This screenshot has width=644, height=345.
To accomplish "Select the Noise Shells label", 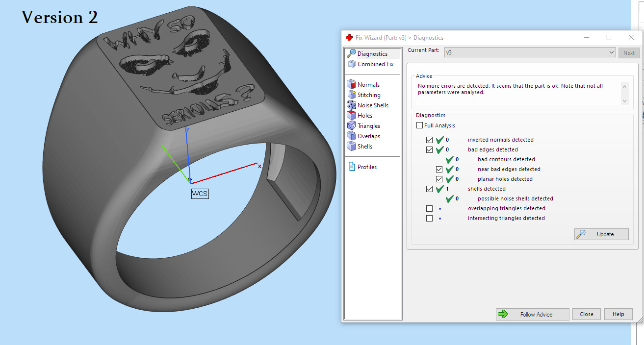I will pyautogui.click(x=373, y=105).
